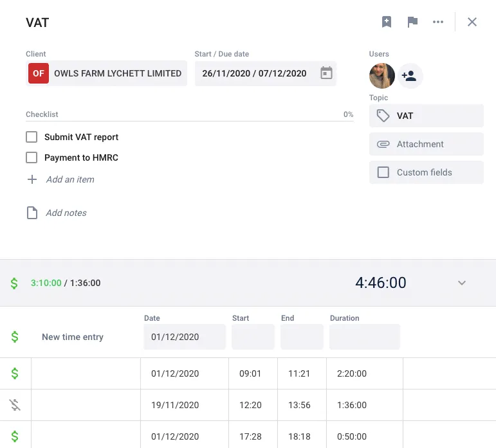This screenshot has height=448, width=496.
Task: Click the Attachment button
Action: tap(426, 144)
